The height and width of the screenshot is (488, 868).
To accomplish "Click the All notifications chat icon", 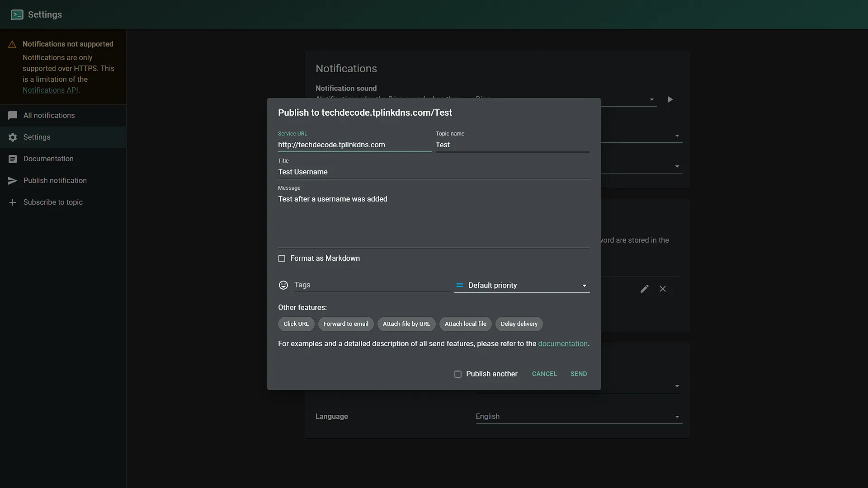I will pos(13,116).
